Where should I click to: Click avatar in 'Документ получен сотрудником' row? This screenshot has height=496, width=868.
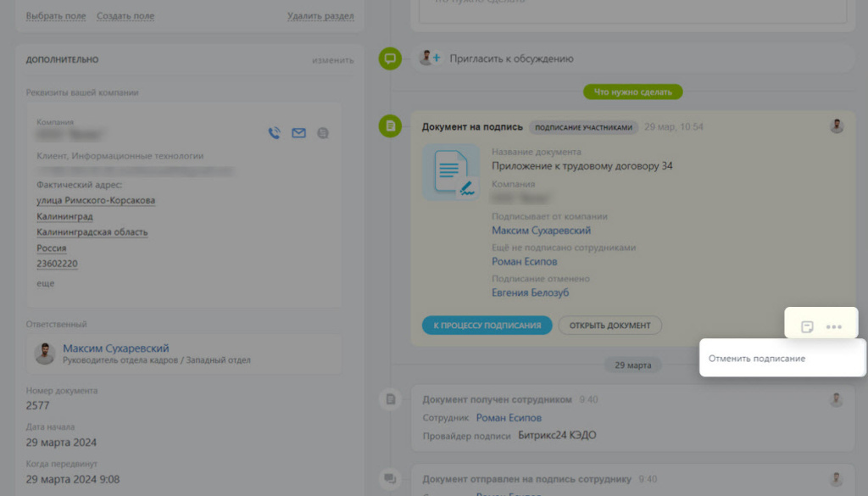(837, 399)
